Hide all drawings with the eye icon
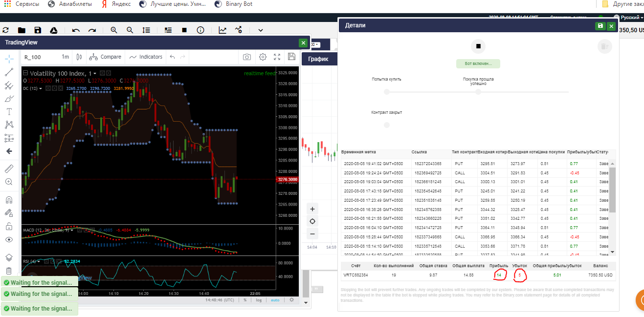Screen dimensions: 644x317 (x=9, y=240)
